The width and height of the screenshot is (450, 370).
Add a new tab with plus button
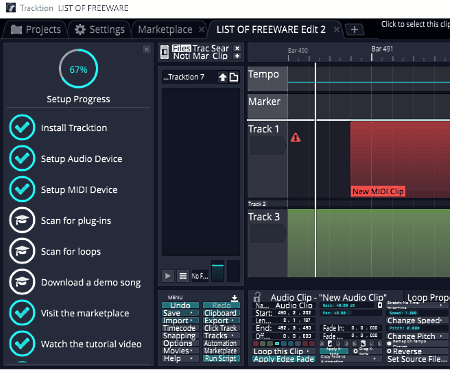pyautogui.click(x=354, y=30)
